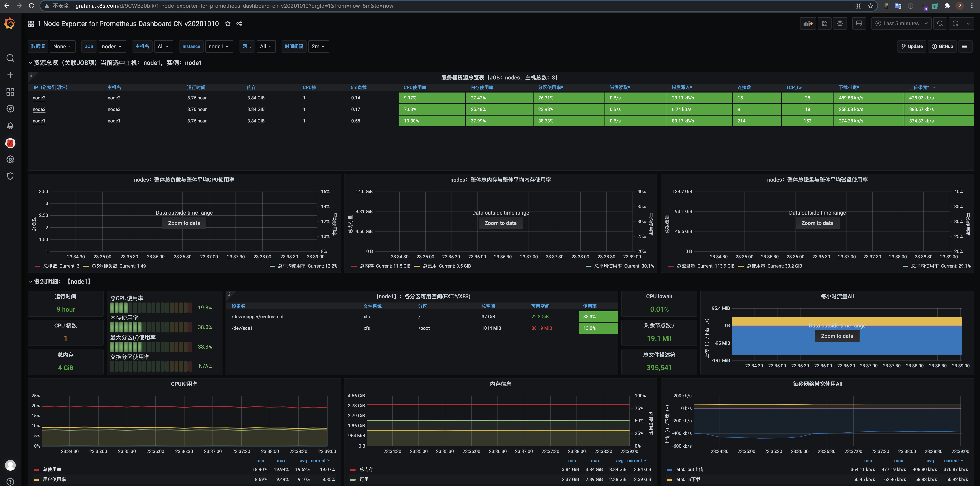
Task: Click Zoom to data on CPU load panel
Action: point(184,223)
